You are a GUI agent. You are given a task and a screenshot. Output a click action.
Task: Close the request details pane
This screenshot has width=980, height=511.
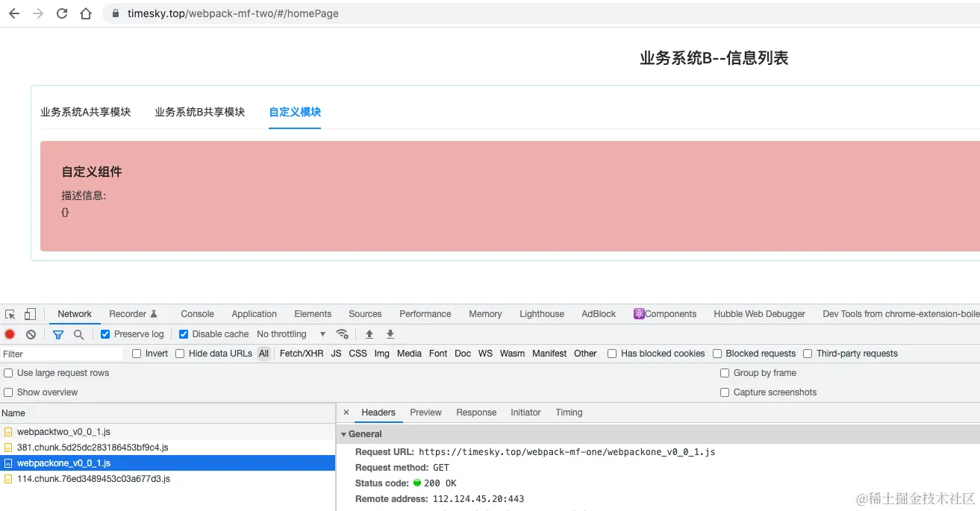(x=346, y=413)
